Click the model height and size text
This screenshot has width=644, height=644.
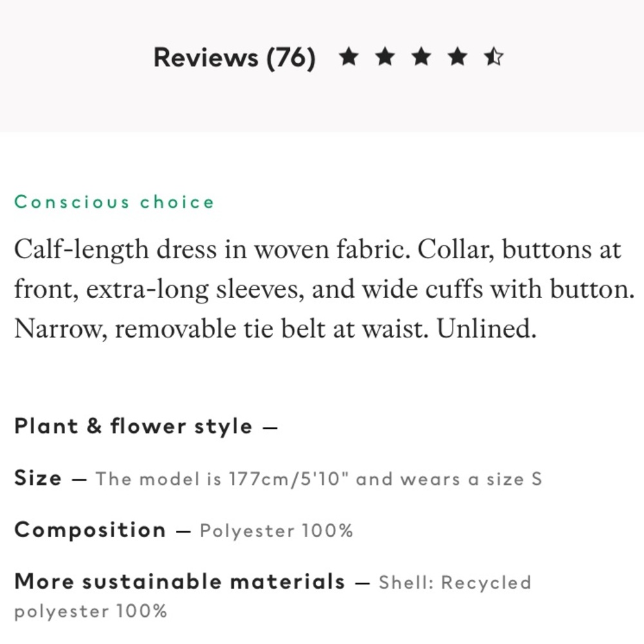tap(319, 479)
